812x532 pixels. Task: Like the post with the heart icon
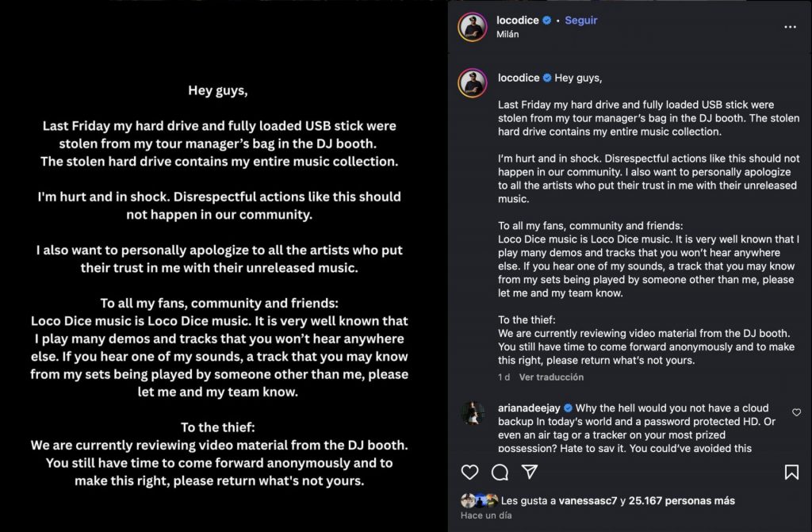[470, 473]
